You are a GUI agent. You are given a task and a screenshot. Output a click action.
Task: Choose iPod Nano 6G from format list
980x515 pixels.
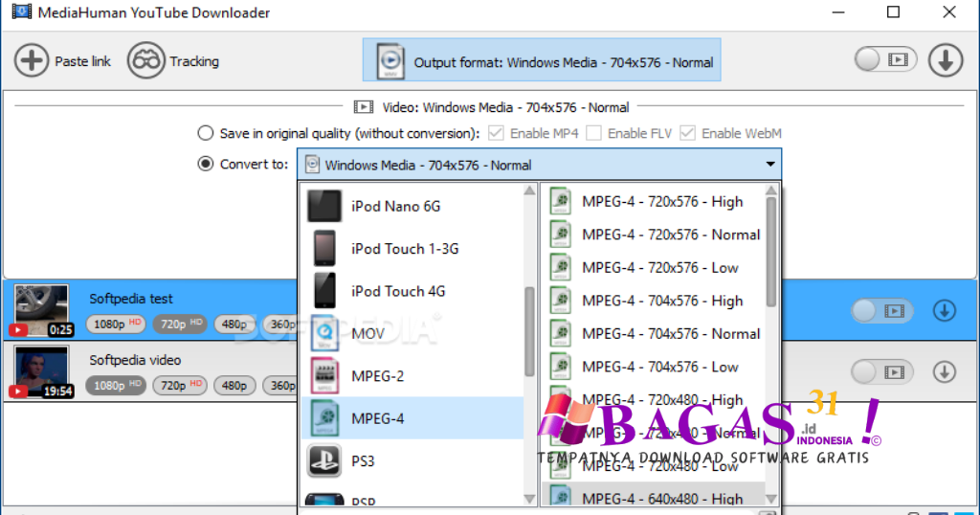click(x=412, y=206)
